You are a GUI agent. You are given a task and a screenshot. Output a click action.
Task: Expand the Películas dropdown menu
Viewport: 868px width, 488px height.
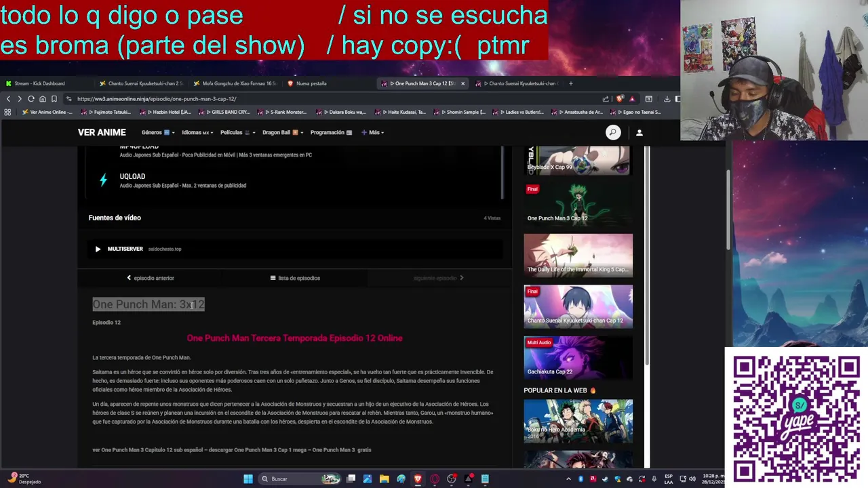(237, 133)
